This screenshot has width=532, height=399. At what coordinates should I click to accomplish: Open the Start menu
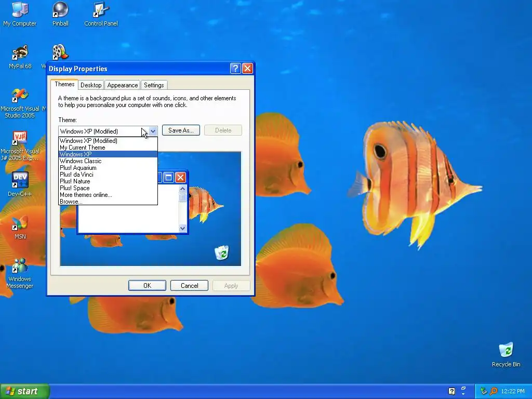click(25, 391)
